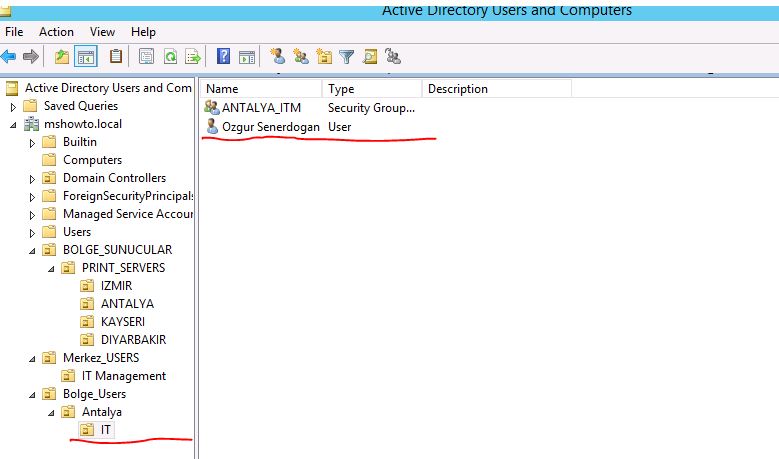This screenshot has width=779, height=459.
Task: Expand the Saved Queries node
Action: (13, 107)
